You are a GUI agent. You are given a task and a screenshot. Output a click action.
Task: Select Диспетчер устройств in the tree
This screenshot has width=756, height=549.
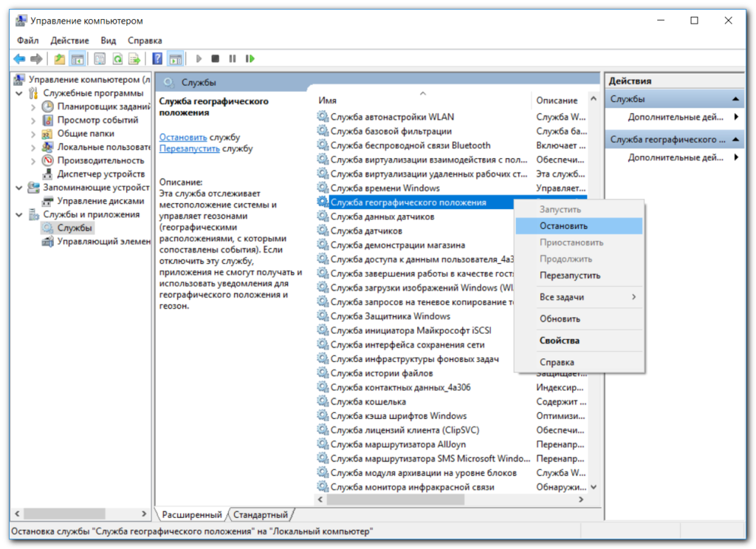click(100, 174)
